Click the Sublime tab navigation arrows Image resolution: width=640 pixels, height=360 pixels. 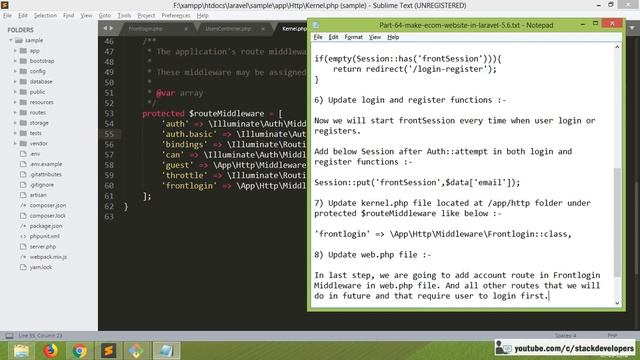pyautogui.click(x=108, y=28)
